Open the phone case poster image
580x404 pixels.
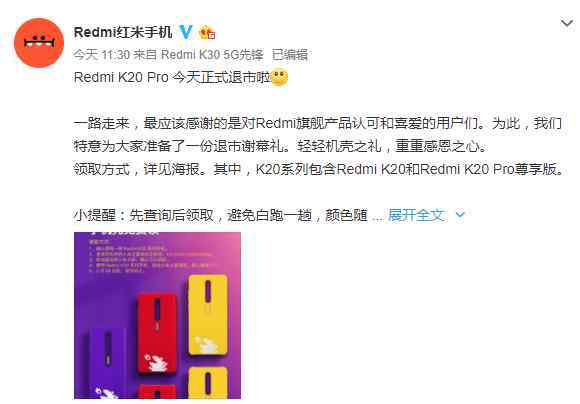click(x=157, y=316)
